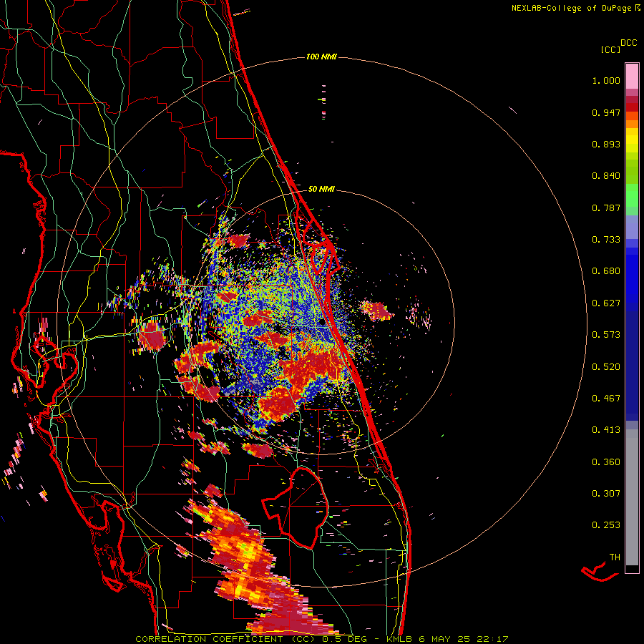Click the NEXLAB-College of DuPage header text
The height and width of the screenshot is (644, 644).
coord(575,8)
